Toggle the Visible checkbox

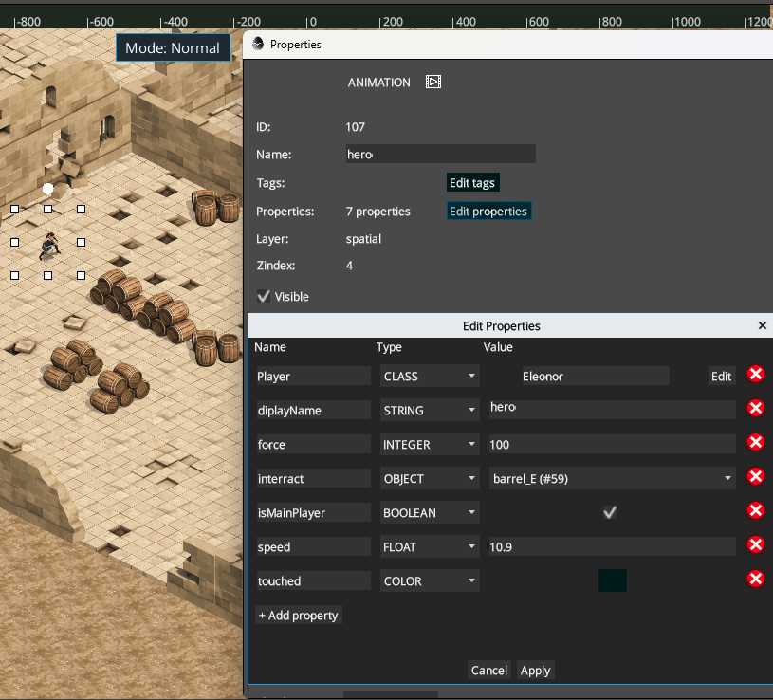(x=264, y=296)
